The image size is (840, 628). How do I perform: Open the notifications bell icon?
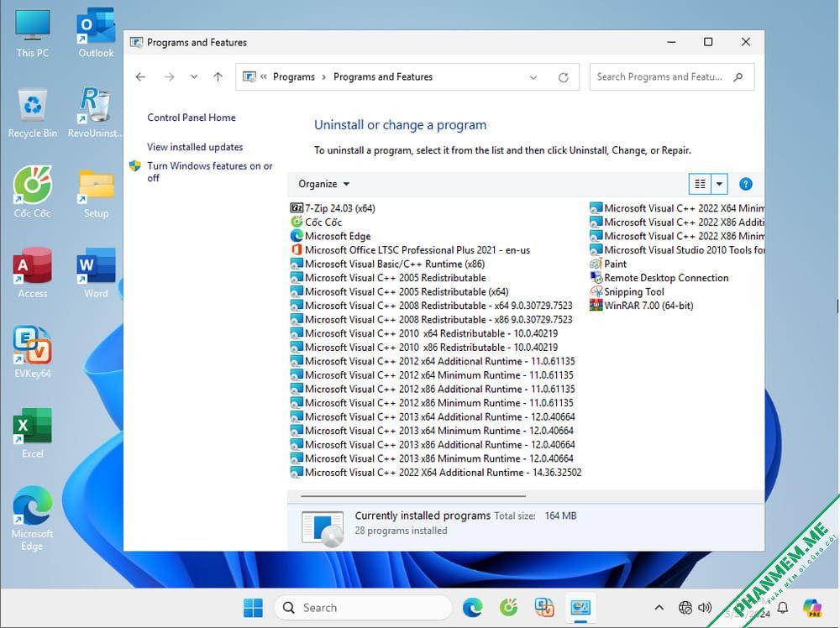pos(783,608)
